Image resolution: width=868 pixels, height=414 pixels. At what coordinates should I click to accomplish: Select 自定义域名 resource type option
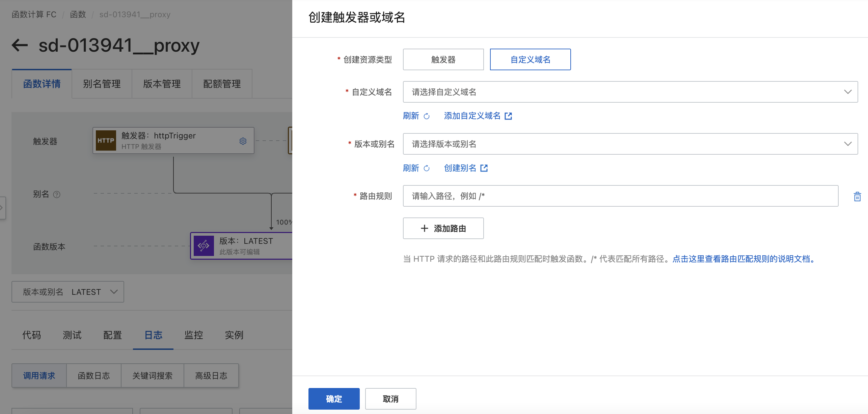[x=530, y=60]
